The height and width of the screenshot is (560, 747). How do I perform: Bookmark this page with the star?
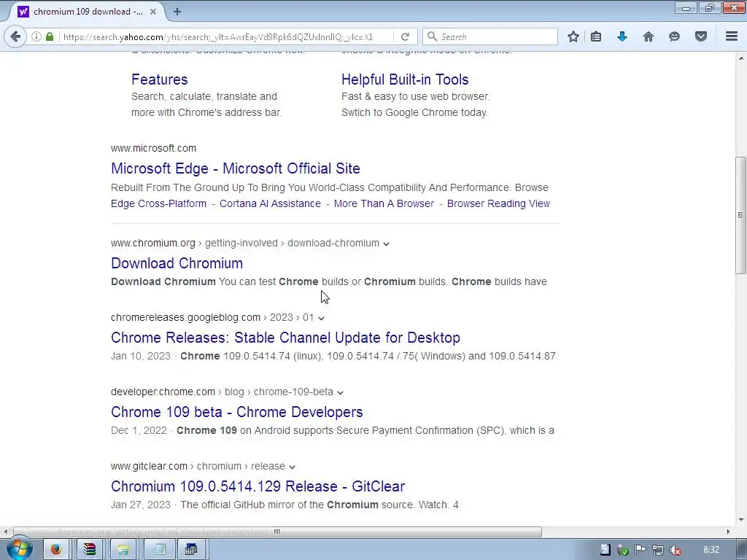(x=573, y=36)
